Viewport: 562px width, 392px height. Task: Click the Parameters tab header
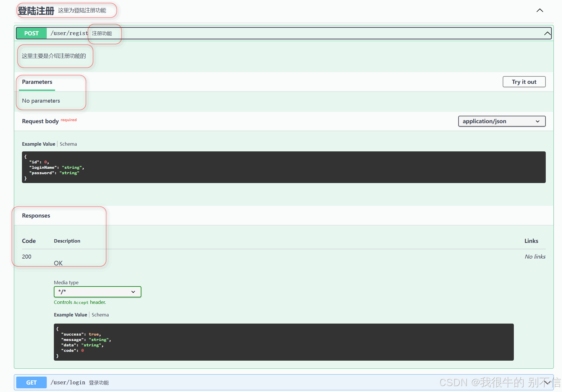pos(37,82)
